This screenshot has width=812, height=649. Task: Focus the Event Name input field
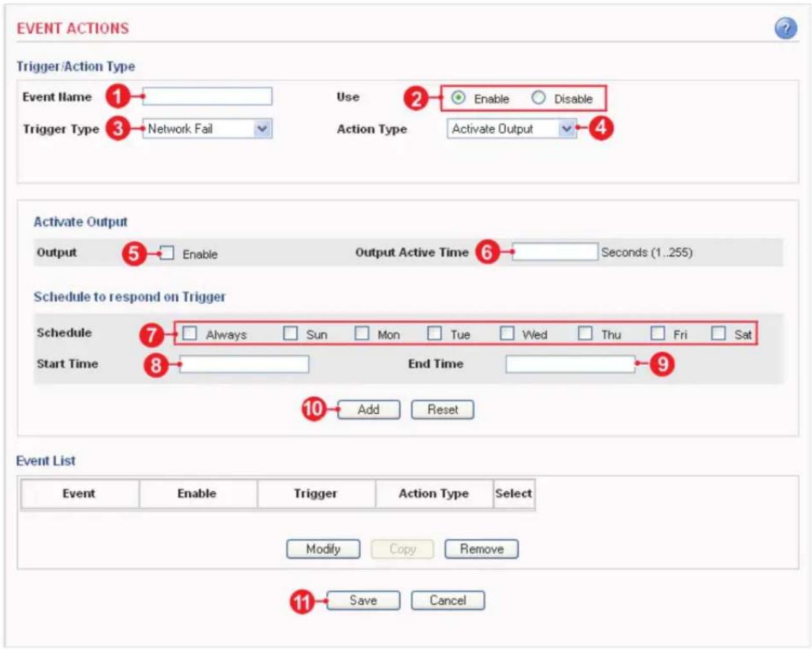click(x=207, y=96)
